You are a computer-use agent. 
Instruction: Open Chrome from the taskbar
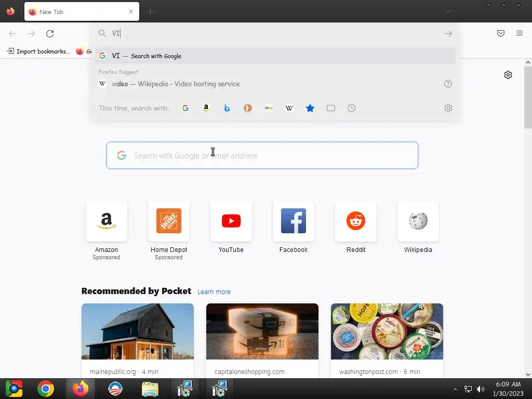pos(46,389)
